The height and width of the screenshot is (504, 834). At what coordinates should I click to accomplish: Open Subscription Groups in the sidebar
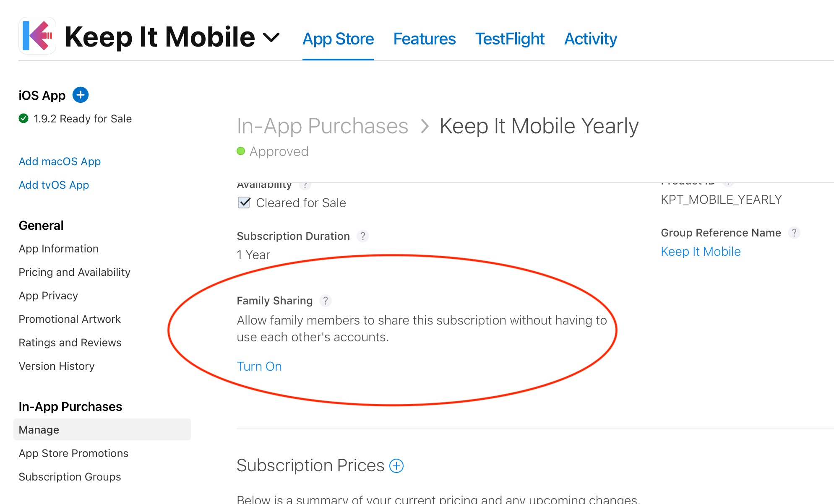(x=70, y=477)
